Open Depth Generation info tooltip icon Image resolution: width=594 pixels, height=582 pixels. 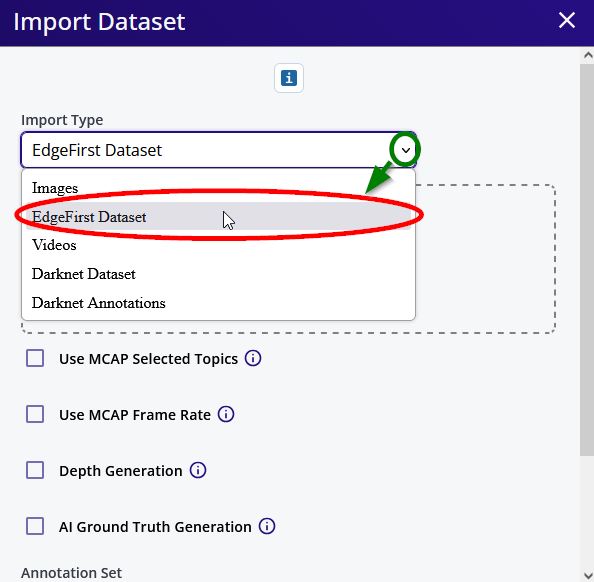[x=198, y=470]
